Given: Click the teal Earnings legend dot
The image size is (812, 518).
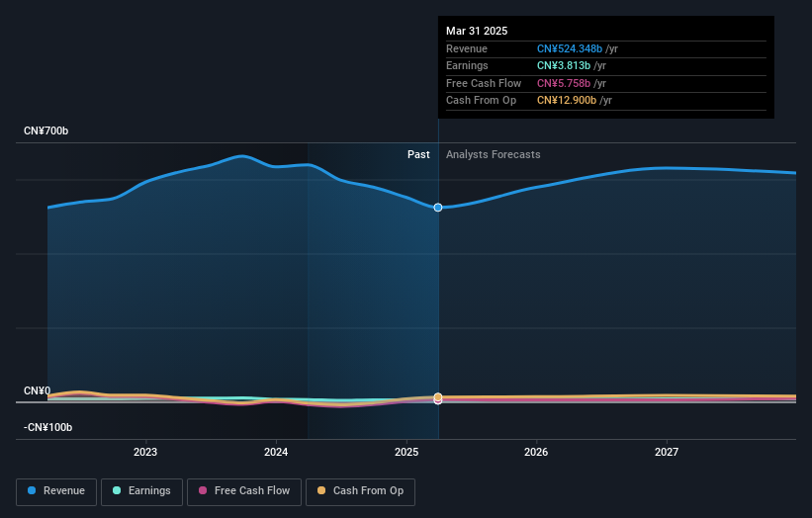Looking at the screenshot, I should (x=117, y=490).
